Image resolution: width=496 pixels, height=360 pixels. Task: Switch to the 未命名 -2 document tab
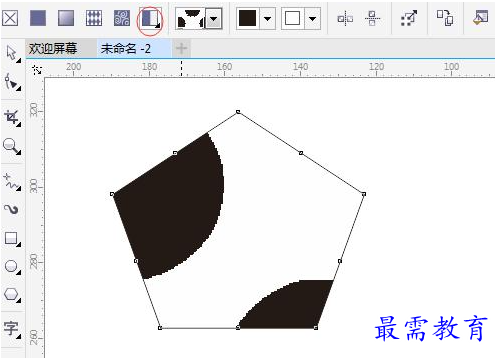point(126,49)
